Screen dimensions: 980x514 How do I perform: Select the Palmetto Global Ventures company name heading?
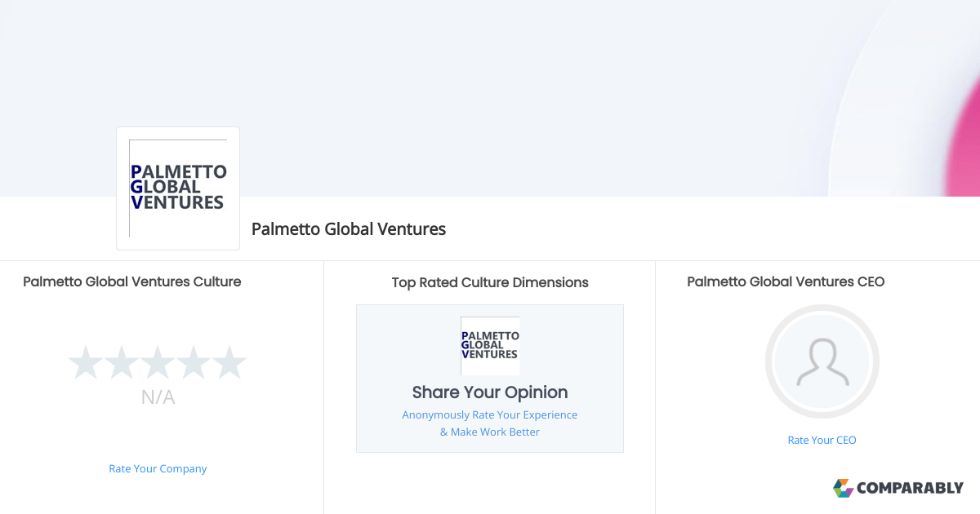click(x=349, y=229)
